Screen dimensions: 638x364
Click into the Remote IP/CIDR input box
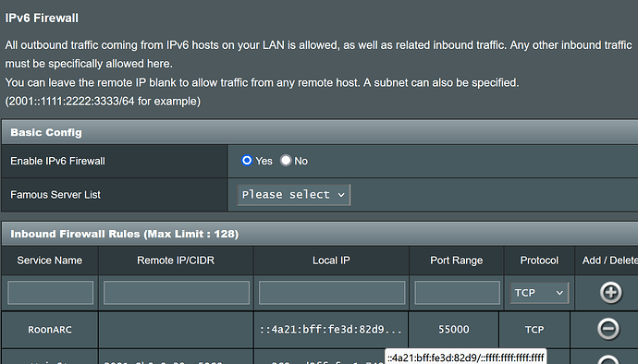point(177,293)
